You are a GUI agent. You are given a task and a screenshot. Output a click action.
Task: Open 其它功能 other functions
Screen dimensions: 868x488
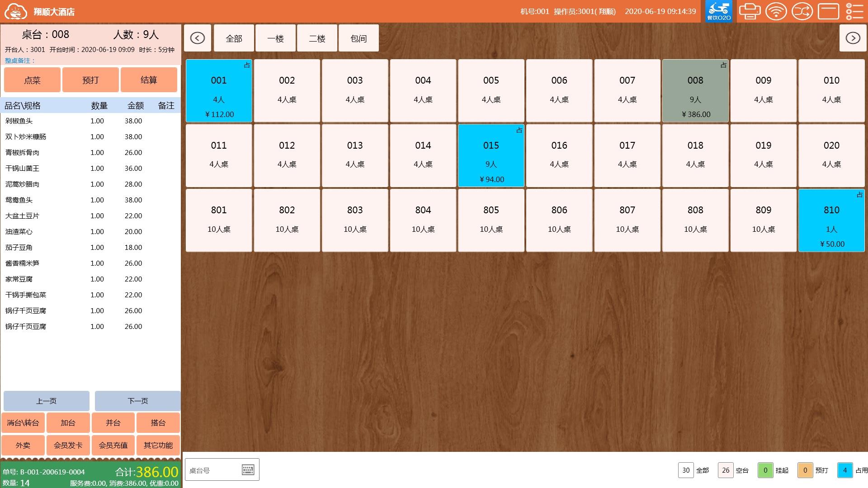point(158,445)
